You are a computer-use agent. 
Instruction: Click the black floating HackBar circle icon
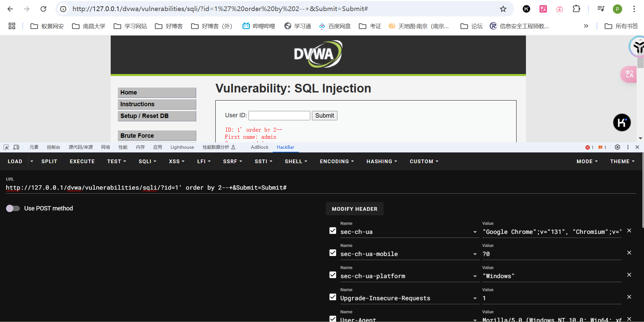(x=622, y=123)
